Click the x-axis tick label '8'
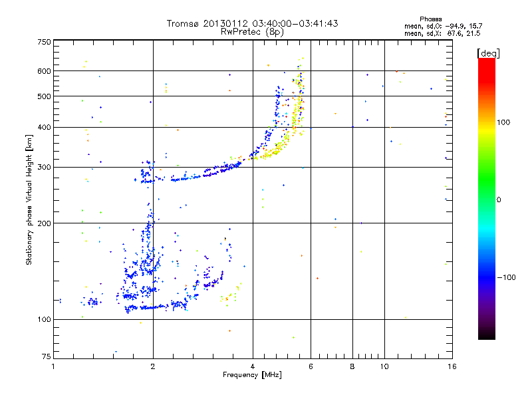Viewport: 532px width, 399px height. (352, 366)
